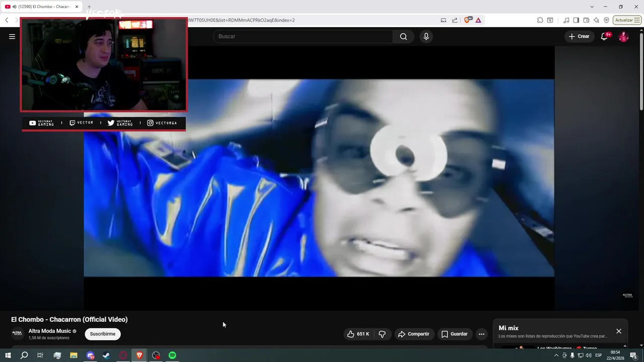Open the Windows Start menu
Image resolution: width=644 pixels, height=362 pixels.
[x=8, y=355]
